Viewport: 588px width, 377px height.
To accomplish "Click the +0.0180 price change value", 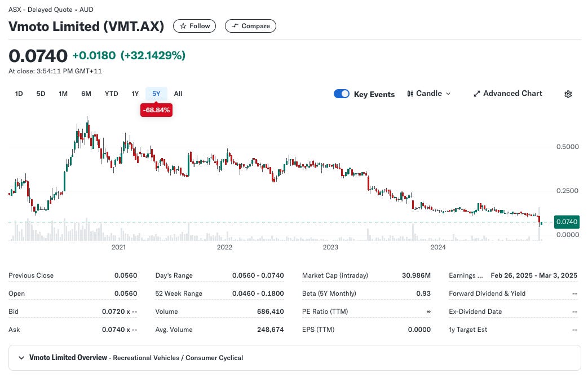I will [94, 55].
